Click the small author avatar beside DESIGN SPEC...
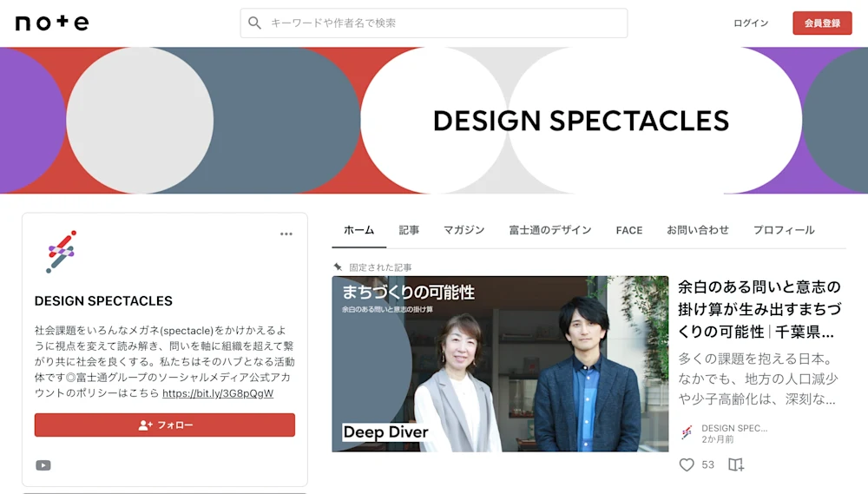Image resolution: width=868 pixels, height=494 pixels. 687,432
